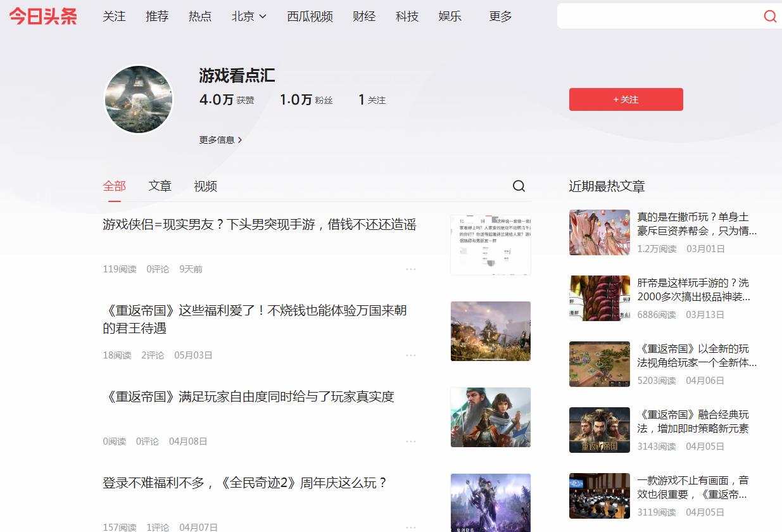Click the 1.0万 粉丝 count
The width and height of the screenshot is (782, 532).
point(306,100)
